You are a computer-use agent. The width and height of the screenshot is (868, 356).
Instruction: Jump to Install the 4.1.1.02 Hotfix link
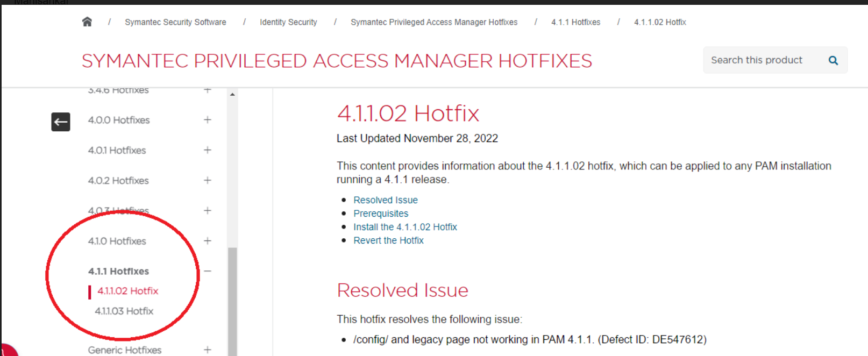pos(405,227)
